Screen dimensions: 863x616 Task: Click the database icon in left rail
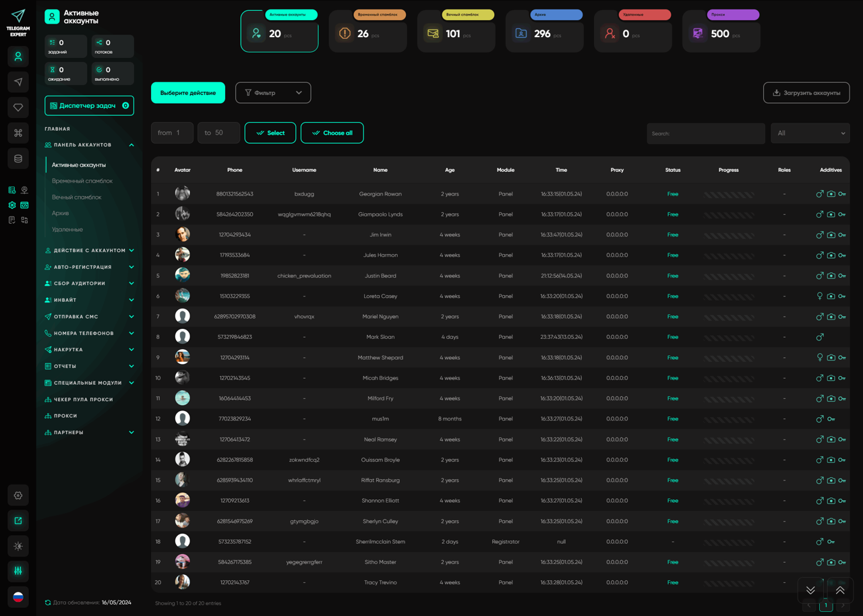pyautogui.click(x=18, y=159)
